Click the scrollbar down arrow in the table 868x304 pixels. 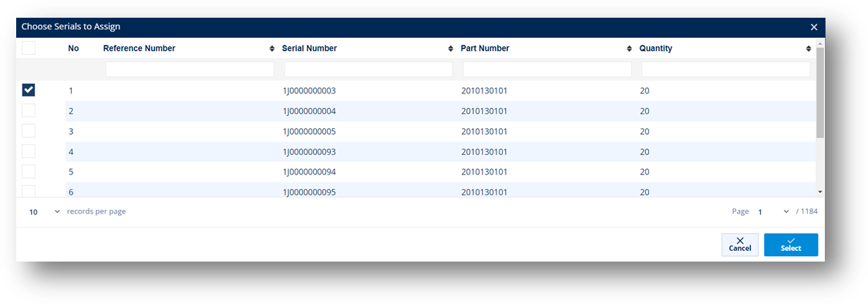pyautogui.click(x=820, y=191)
